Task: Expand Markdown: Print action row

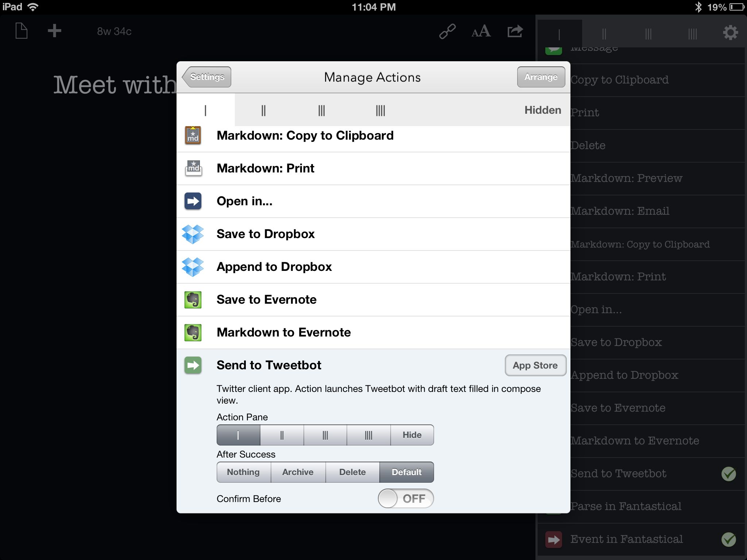Action: (373, 168)
